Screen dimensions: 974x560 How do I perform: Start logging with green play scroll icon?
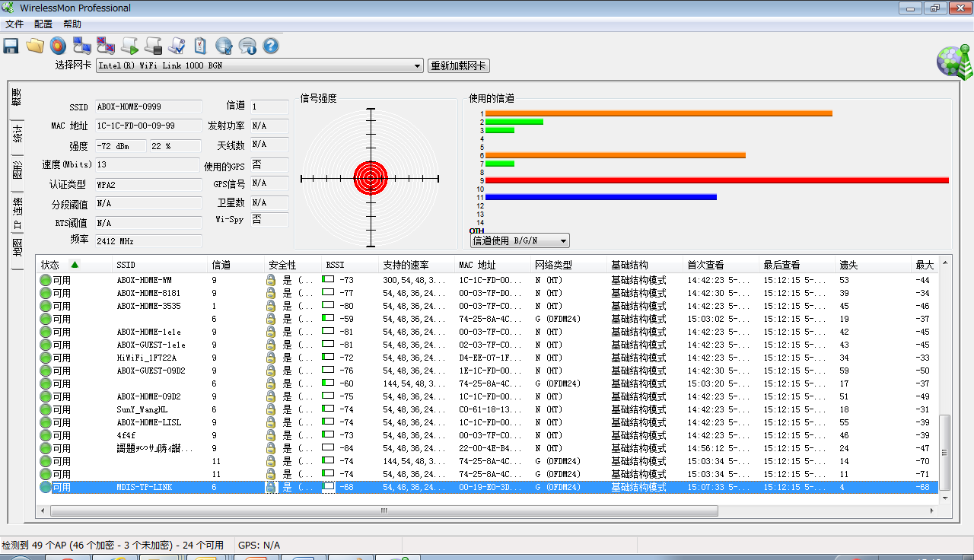129,46
